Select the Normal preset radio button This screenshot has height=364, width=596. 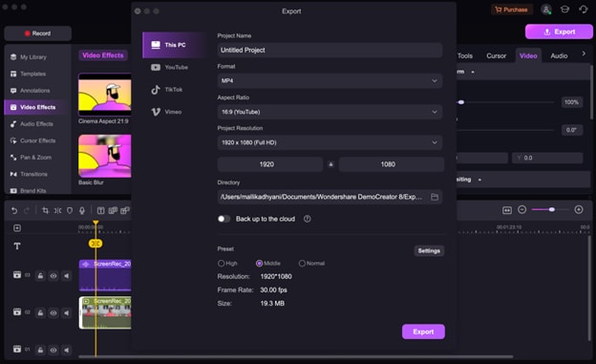click(x=302, y=263)
